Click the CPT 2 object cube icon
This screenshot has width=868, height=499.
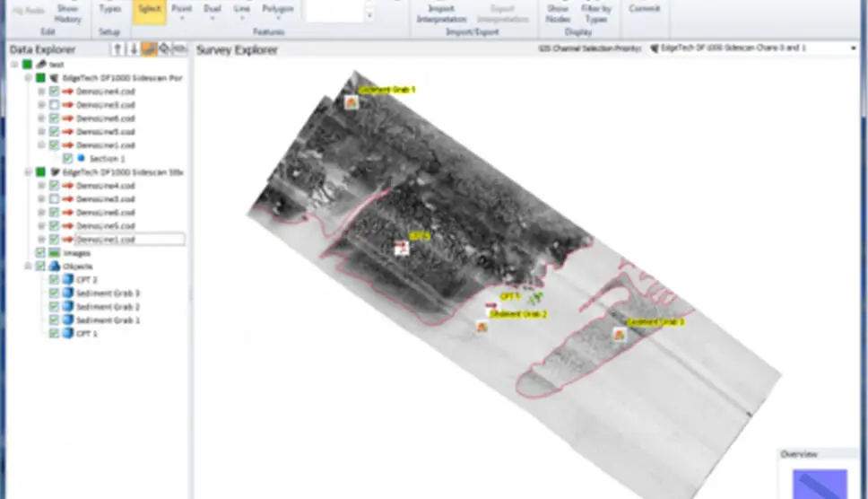point(68,280)
